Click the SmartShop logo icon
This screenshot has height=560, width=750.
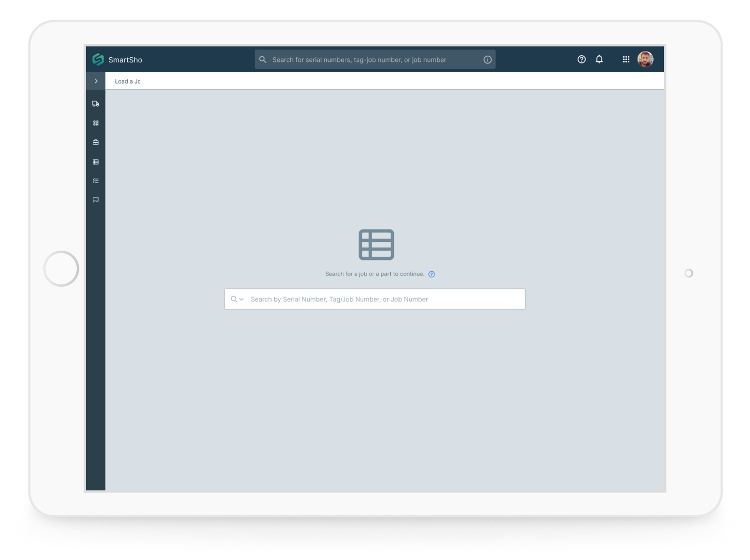(x=98, y=59)
